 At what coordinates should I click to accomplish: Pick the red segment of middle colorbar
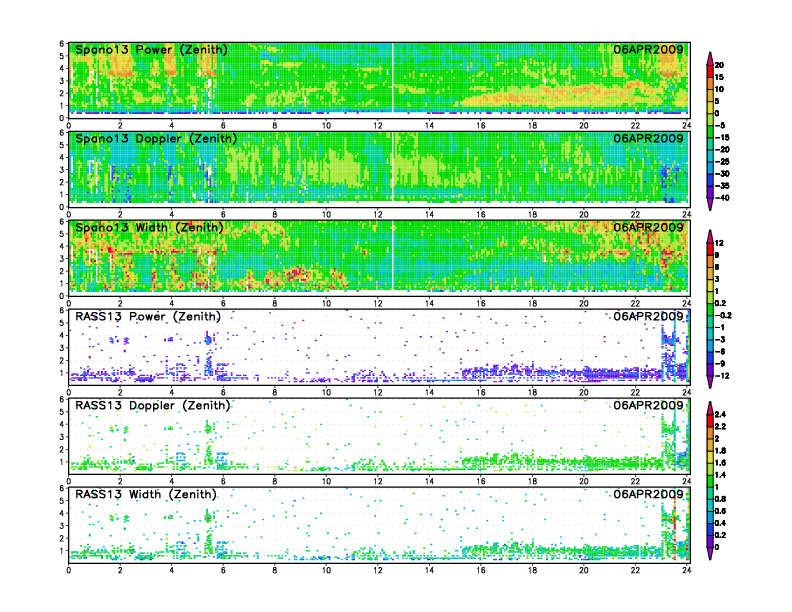pos(710,249)
